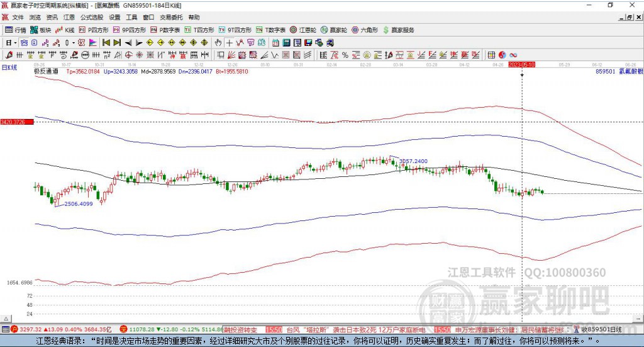Screen dimensions: 644x347
Task: Open the 交易委托 menu
Action: click(171, 17)
